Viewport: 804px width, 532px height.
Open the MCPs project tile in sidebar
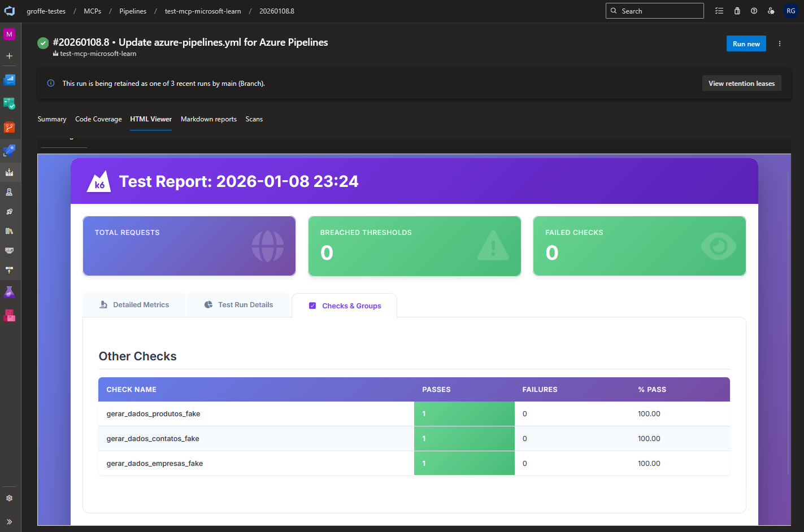click(x=9, y=34)
